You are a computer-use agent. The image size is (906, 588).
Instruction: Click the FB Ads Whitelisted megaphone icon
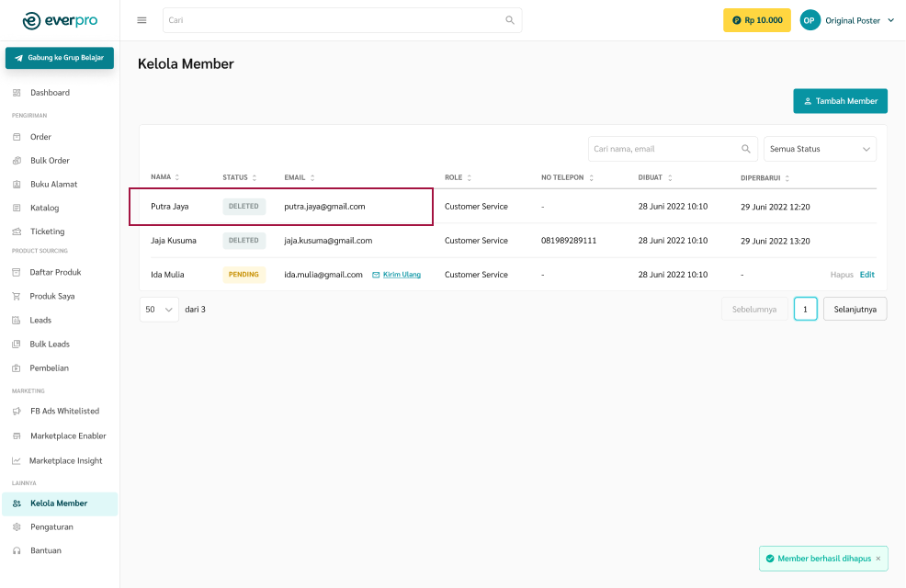tap(17, 412)
